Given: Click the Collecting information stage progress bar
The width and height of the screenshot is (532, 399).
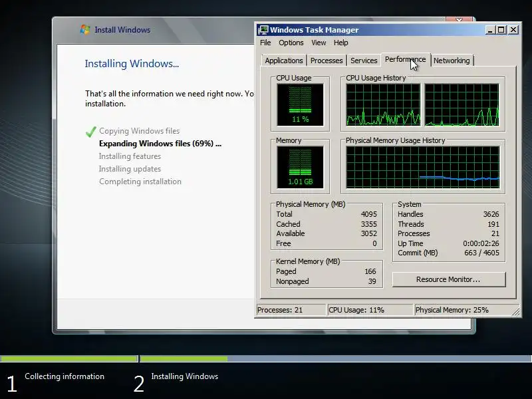Looking at the screenshot, I should [69, 358].
